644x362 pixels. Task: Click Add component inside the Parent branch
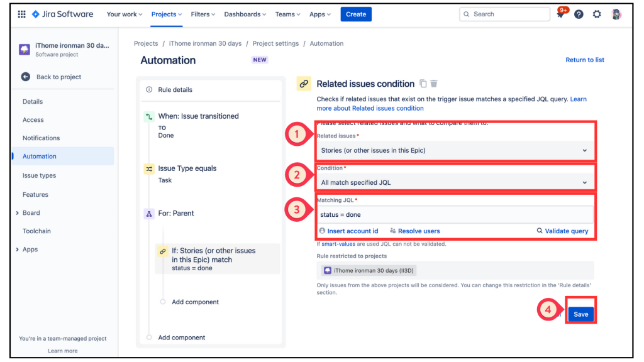point(195,302)
